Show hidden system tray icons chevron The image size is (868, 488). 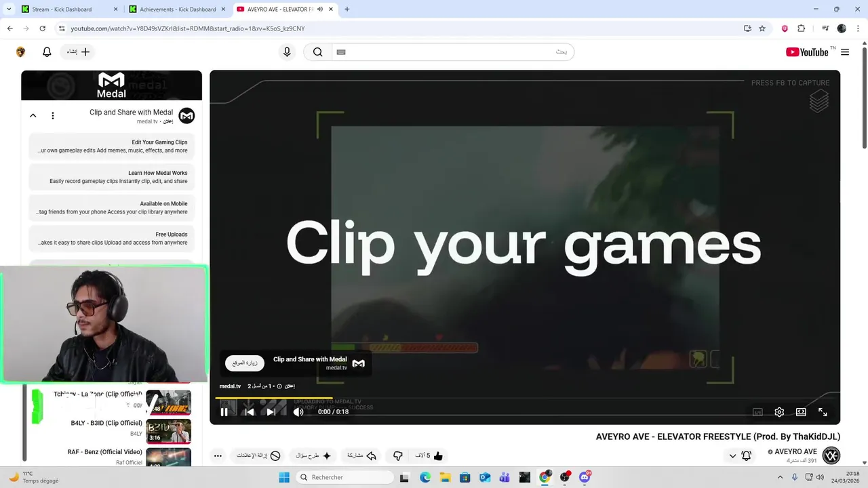point(781,477)
